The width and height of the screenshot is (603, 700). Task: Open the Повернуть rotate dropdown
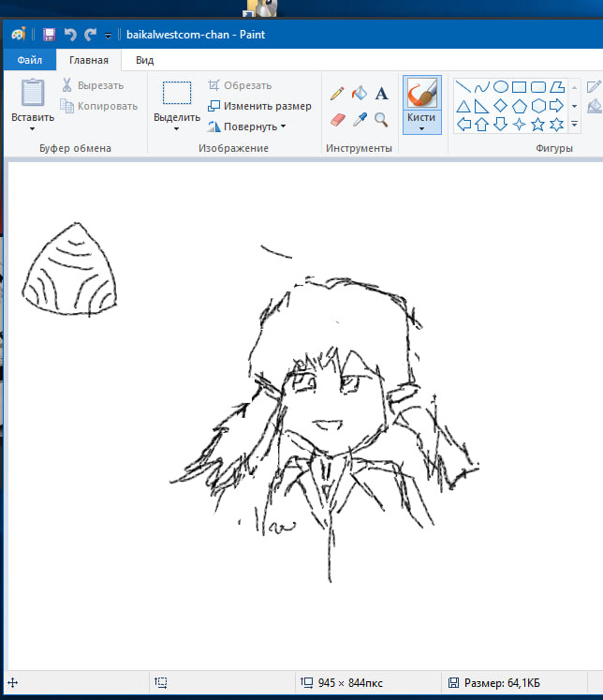[x=246, y=127]
